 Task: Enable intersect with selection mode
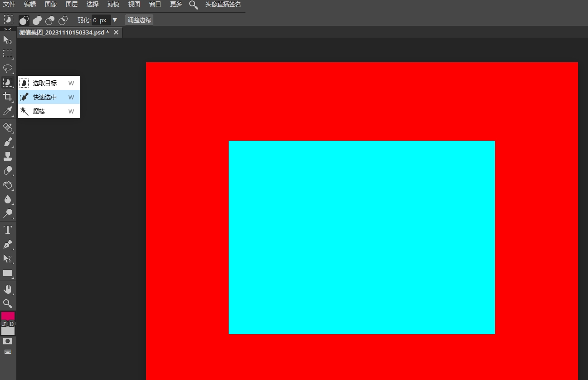click(x=63, y=20)
